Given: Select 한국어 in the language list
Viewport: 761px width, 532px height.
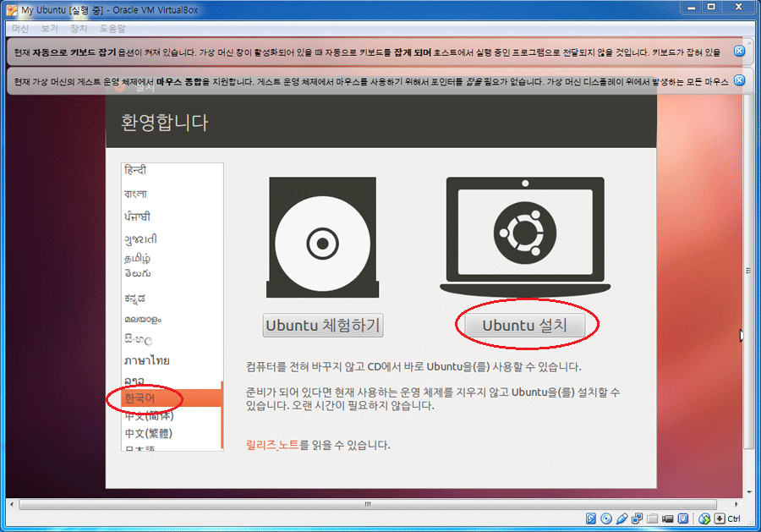Looking at the screenshot, I should (172, 398).
